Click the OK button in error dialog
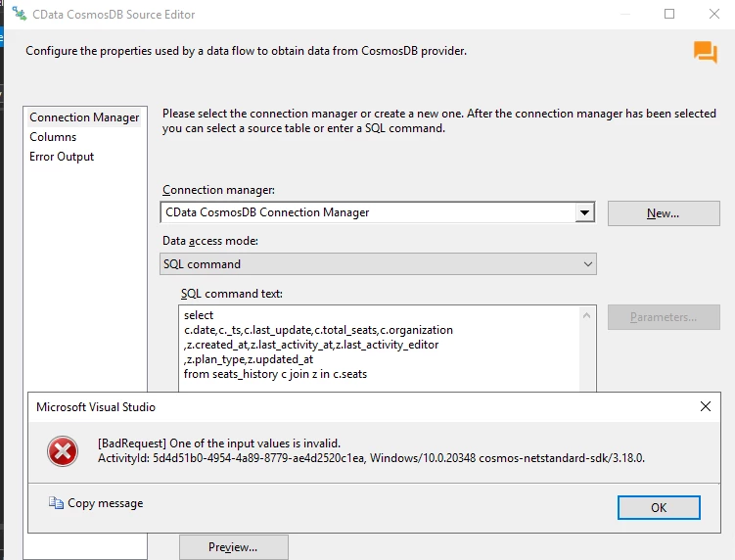Viewport: 735px width, 560px height. [659, 507]
